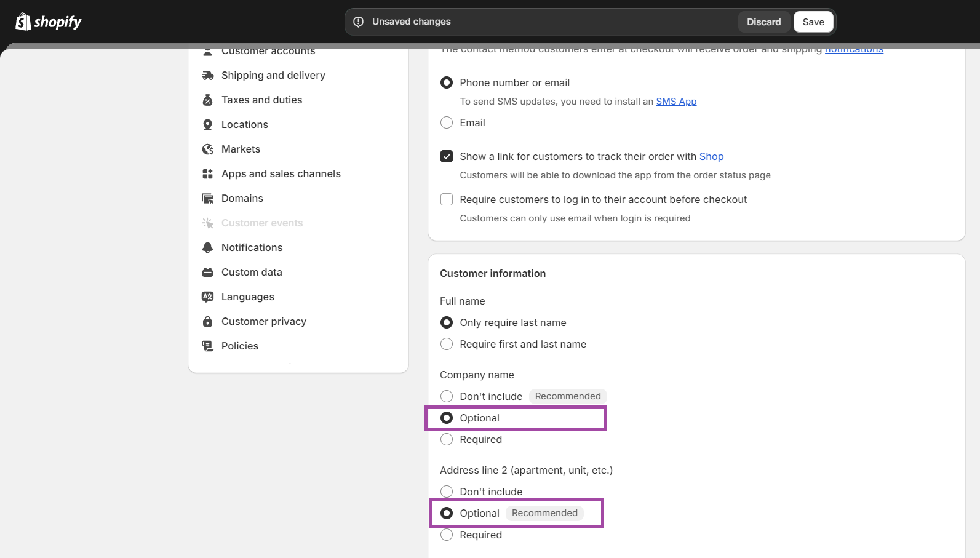
Task: Click the Custom data icon
Action: coord(208,273)
